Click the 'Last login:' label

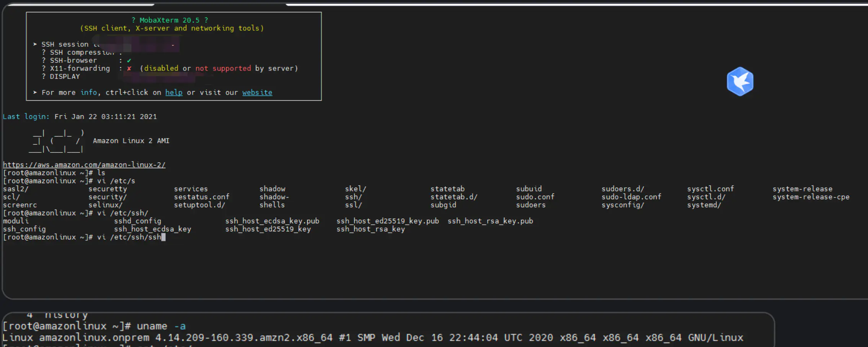pyautogui.click(x=26, y=117)
